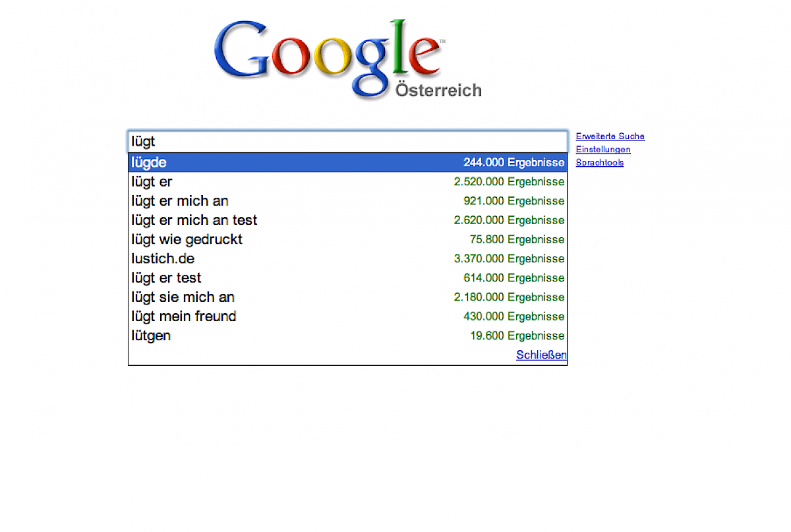The image size is (791, 532).
Task: Open the "Einstellungen" link
Action: (x=602, y=150)
